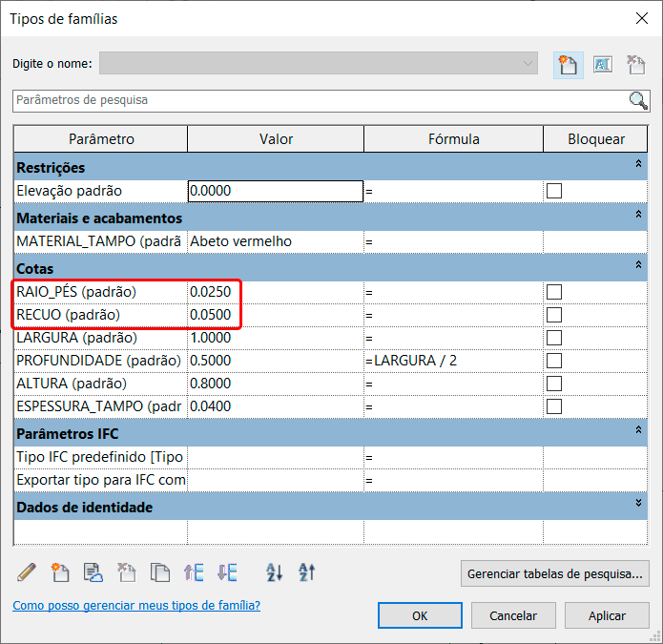
Task: Click the duplicate pages icon in bottom toolbar
Action: click(x=160, y=572)
